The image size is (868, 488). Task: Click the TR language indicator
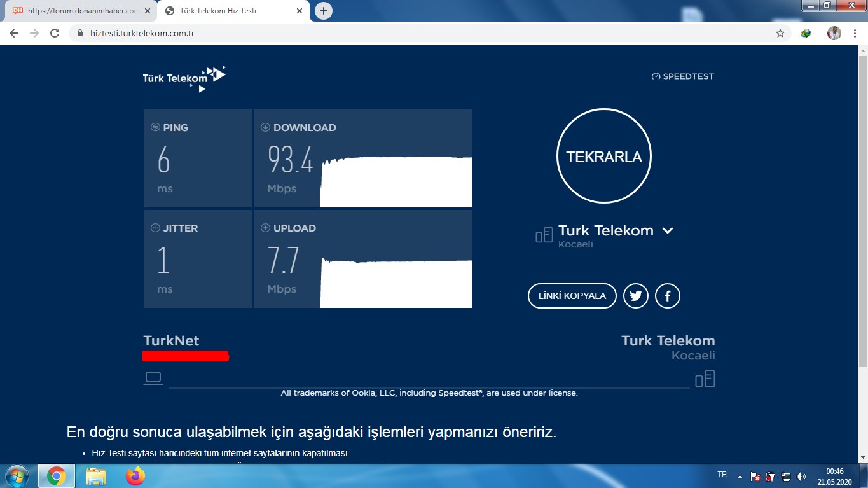(x=722, y=475)
